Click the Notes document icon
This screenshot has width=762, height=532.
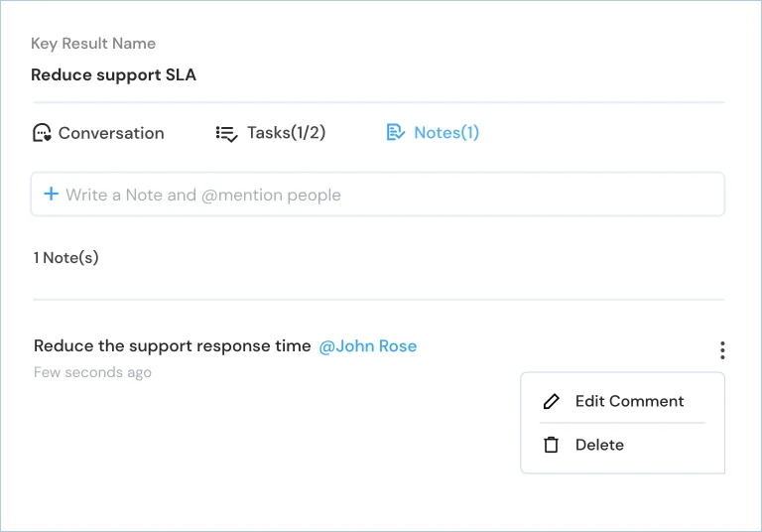pos(395,132)
